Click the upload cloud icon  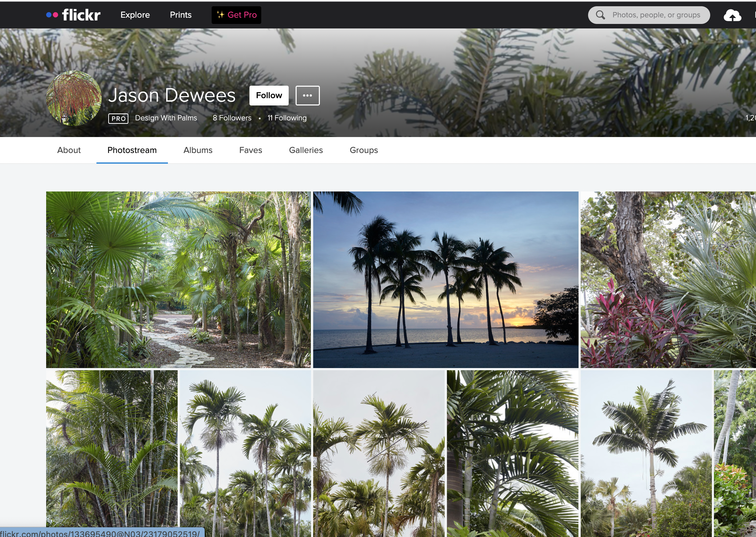732,15
